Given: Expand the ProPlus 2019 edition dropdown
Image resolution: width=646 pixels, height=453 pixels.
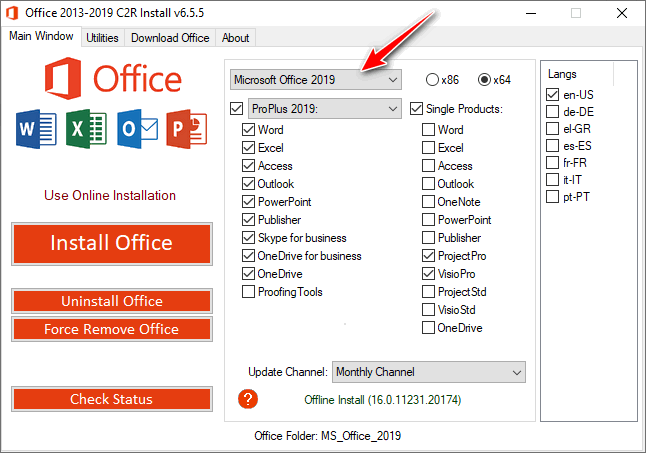Looking at the screenshot, I should pyautogui.click(x=324, y=108).
